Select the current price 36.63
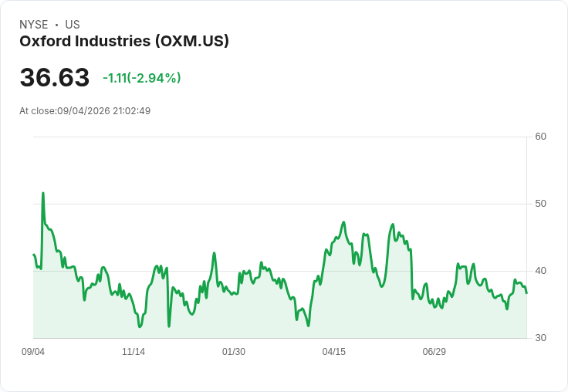Screen dimensions: 568x392 (55, 77)
